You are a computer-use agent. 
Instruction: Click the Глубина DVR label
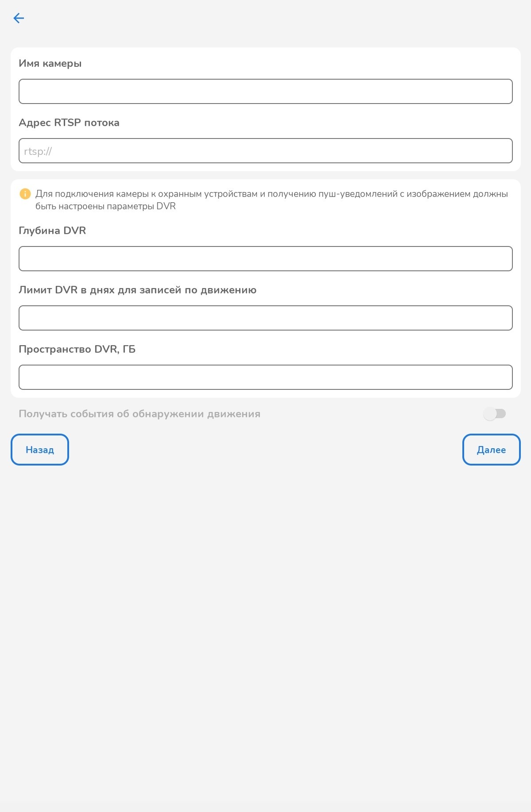(52, 231)
